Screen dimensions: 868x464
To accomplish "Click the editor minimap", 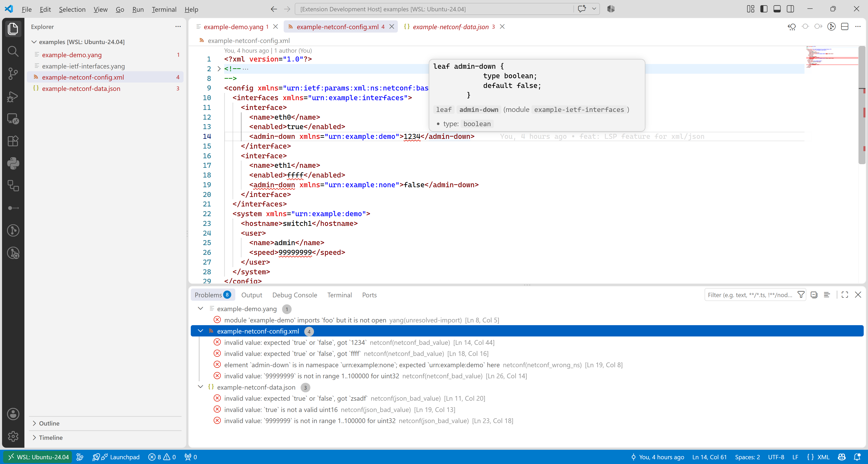I will 831,57.
